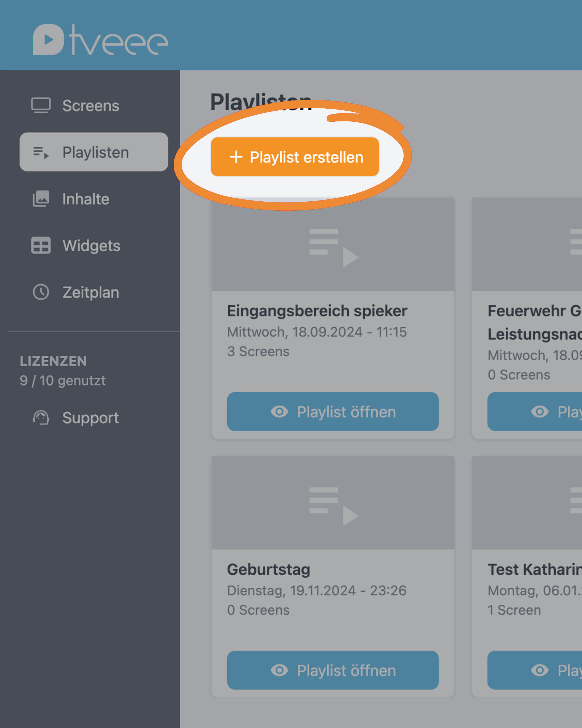Open the Widgets section
The width and height of the screenshot is (582, 728).
click(x=91, y=246)
